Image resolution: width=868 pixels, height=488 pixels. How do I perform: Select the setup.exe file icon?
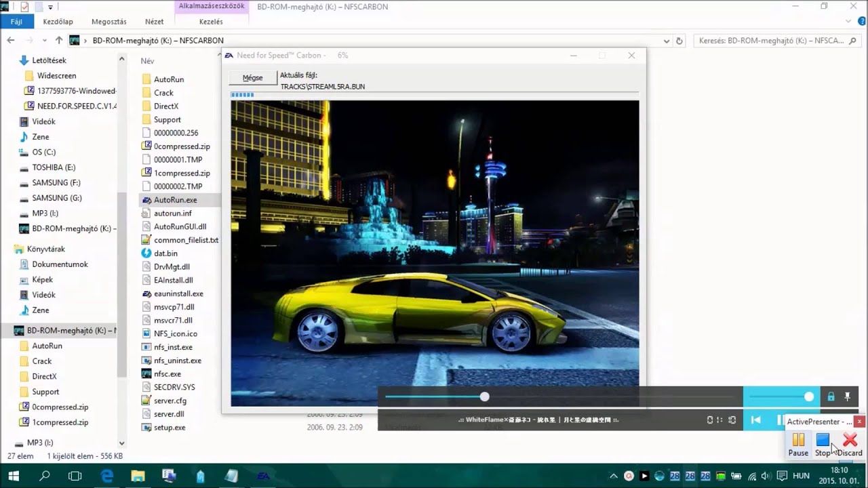(x=146, y=428)
